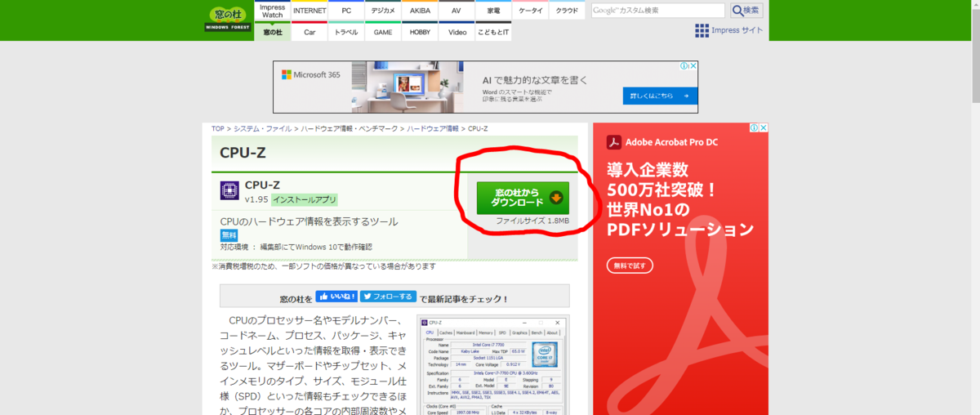Open the CPU-Z screenshot thumbnail
Viewport: 980px width, 415px height.
[492, 365]
